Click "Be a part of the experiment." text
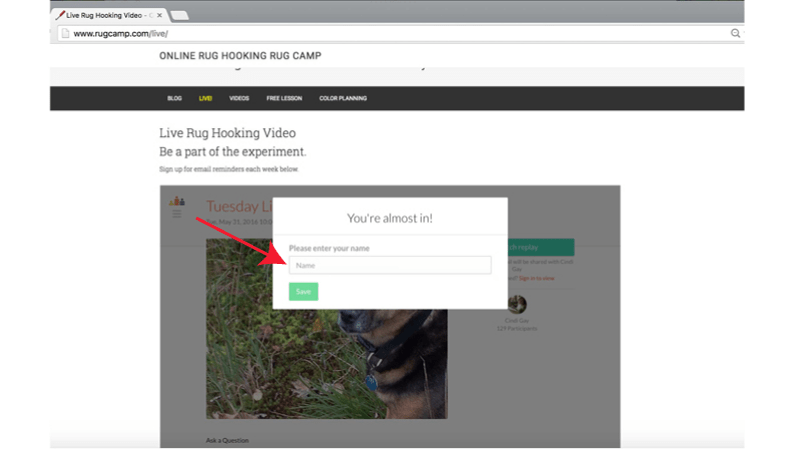Viewport: 800px width, 449px height. tap(233, 152)
